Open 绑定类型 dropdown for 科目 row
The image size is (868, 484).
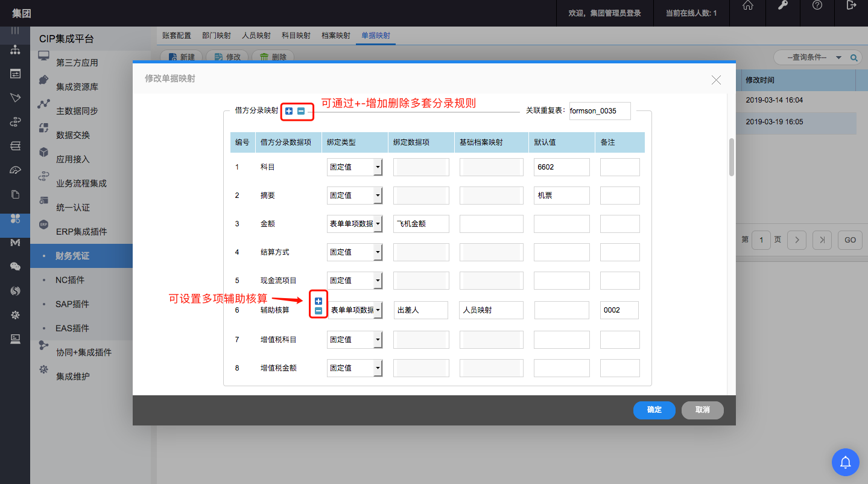click(378, 167)
